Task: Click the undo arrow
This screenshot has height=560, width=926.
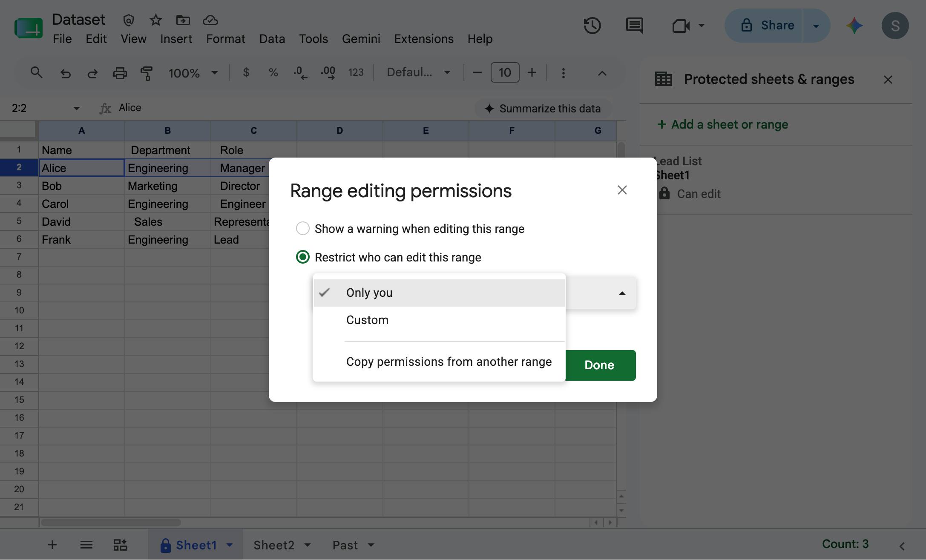Action: (65, 73)
